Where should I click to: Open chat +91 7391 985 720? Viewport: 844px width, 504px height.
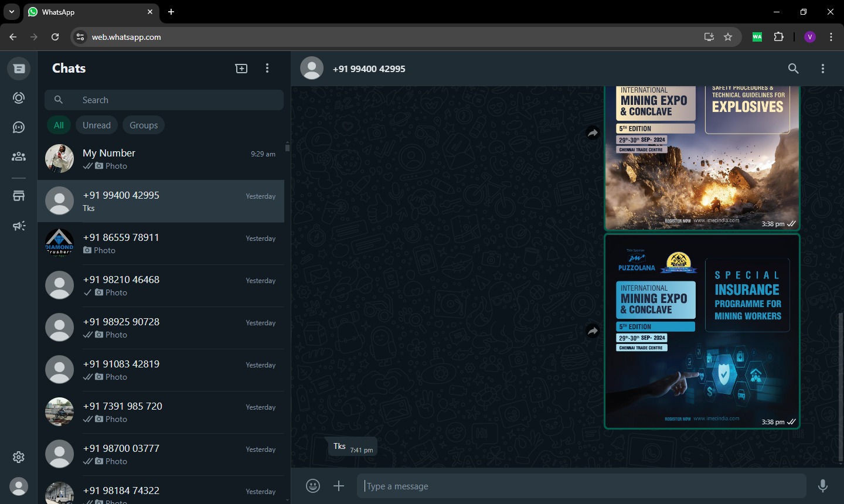point(161,412)
